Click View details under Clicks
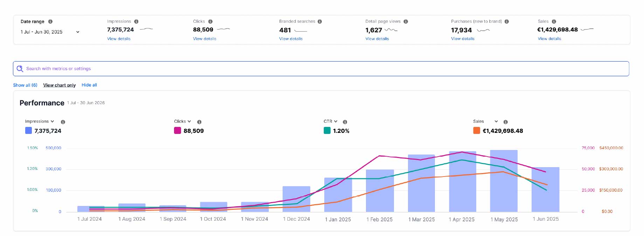The image size is (644, 236). [x=205, y=39]
